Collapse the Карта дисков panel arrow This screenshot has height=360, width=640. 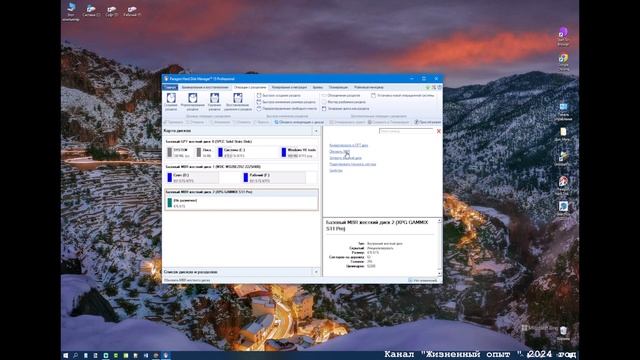pos(316,131)
